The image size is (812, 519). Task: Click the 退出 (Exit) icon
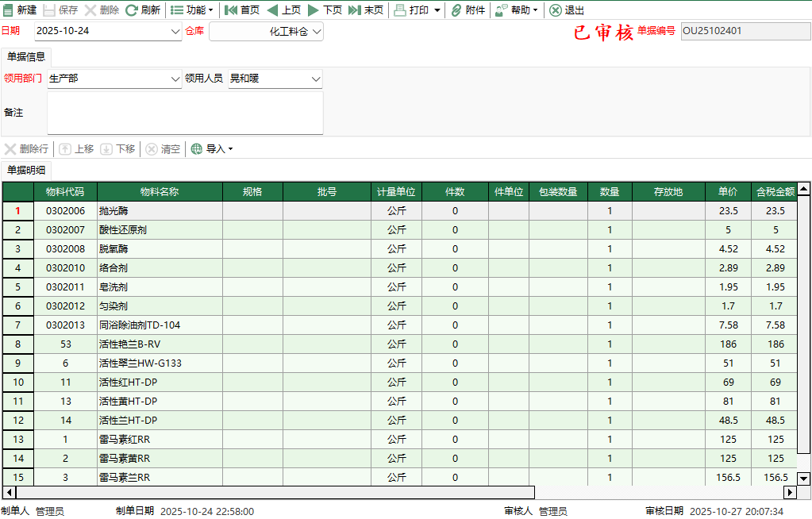pyautogui.click(x=556, y=10)
